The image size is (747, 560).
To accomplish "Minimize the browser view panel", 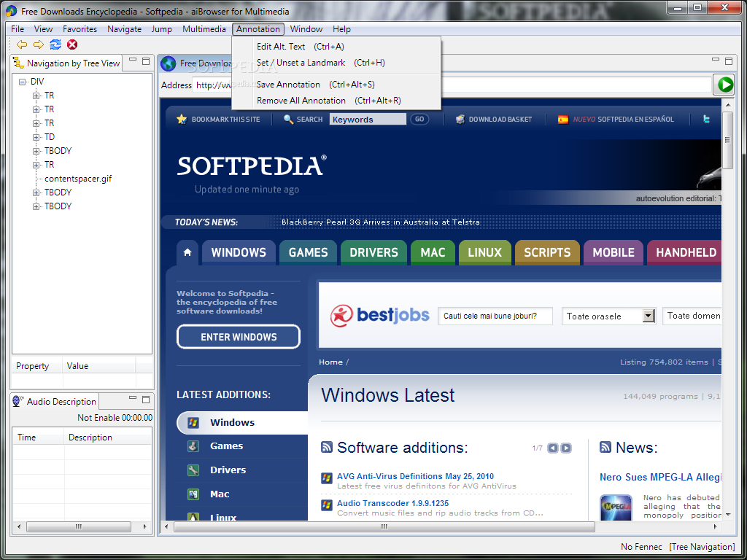I will (716, 60).
